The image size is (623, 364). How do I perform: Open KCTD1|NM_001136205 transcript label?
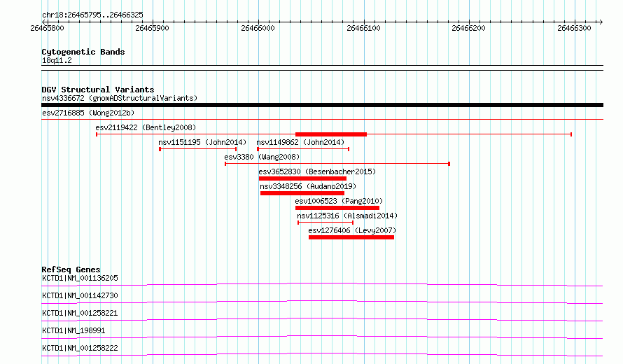(80, 278)
